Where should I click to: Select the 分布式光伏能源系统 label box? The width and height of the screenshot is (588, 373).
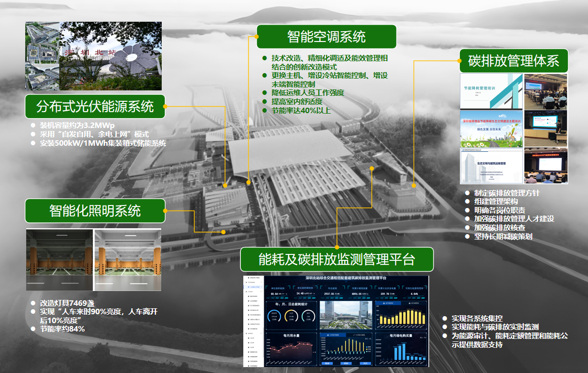(95, 106)
